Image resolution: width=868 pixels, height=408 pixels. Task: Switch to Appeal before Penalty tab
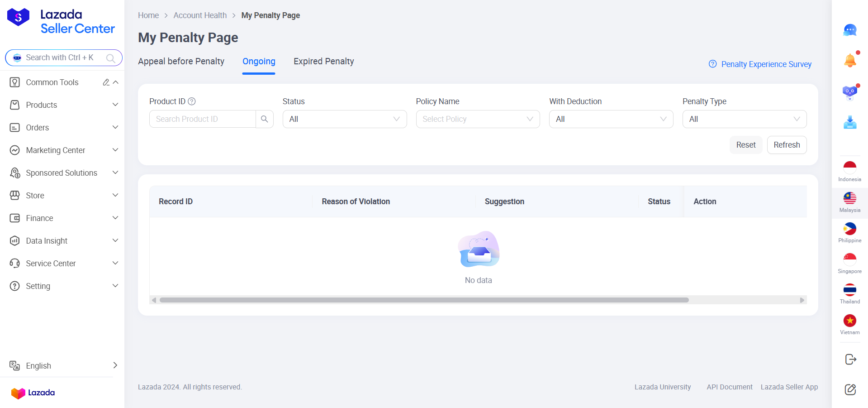(x=181, y=61)
